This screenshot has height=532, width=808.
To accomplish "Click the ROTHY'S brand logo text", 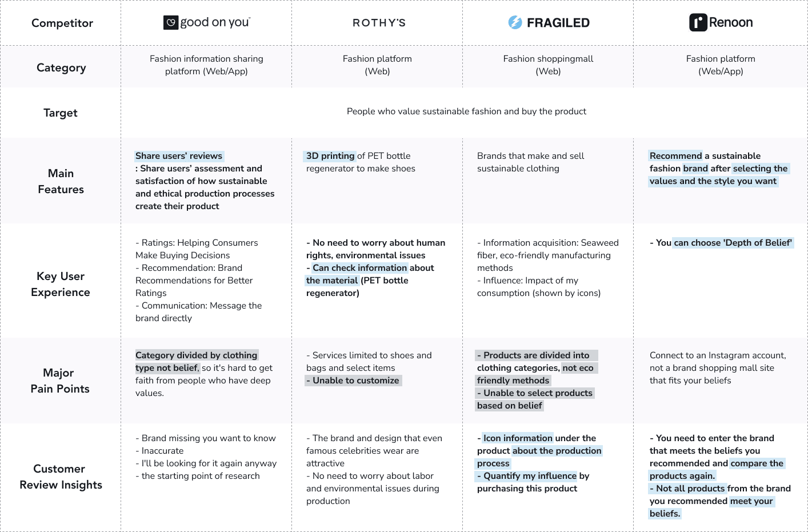I will 379,23.
